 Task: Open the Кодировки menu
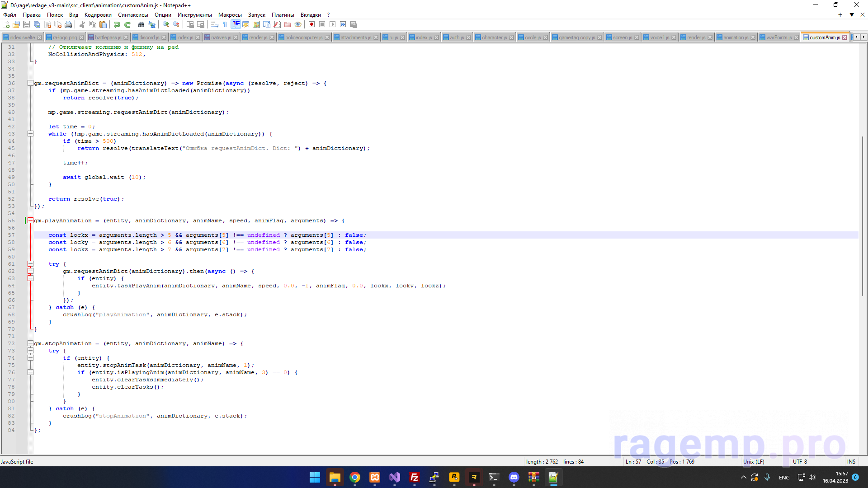pos(98,15)
